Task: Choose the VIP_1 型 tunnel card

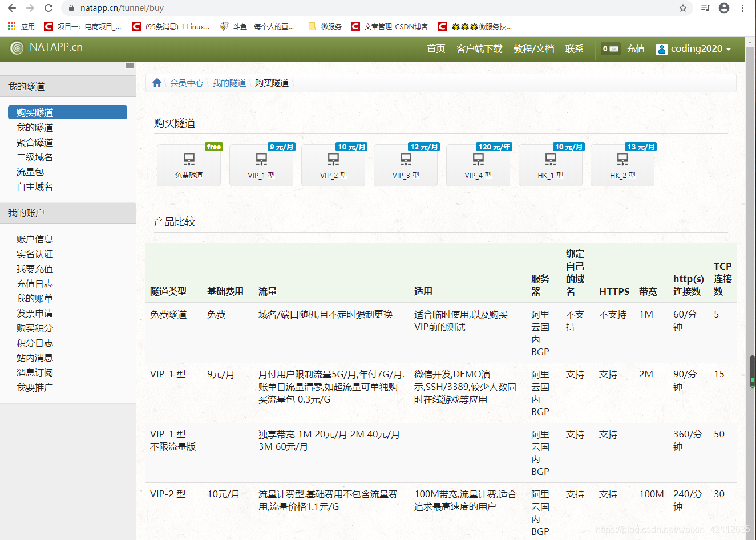Action: tap(261, 165)
